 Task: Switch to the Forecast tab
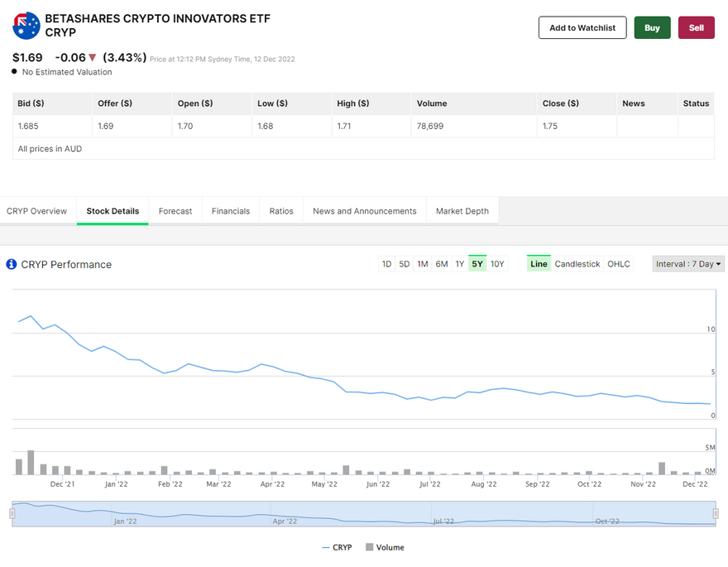click(x=175, y=211)
